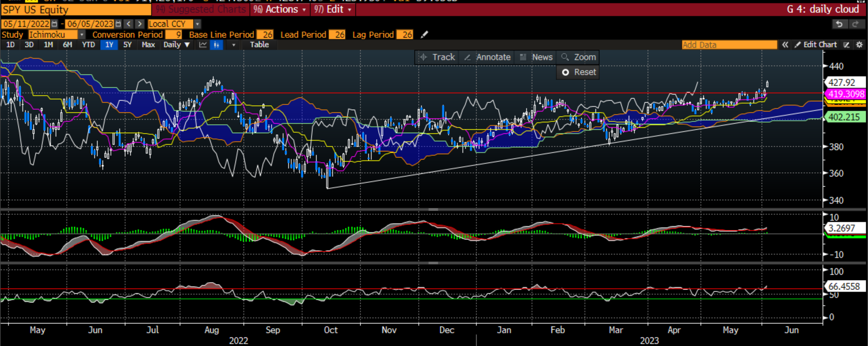Select the 1M range tab
The image size is (868, 346).
point(48,45)
